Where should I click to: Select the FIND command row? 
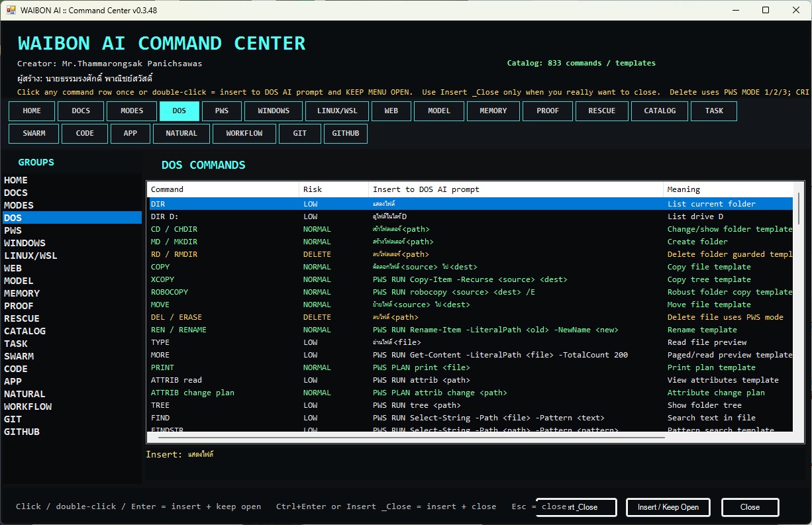470,418
